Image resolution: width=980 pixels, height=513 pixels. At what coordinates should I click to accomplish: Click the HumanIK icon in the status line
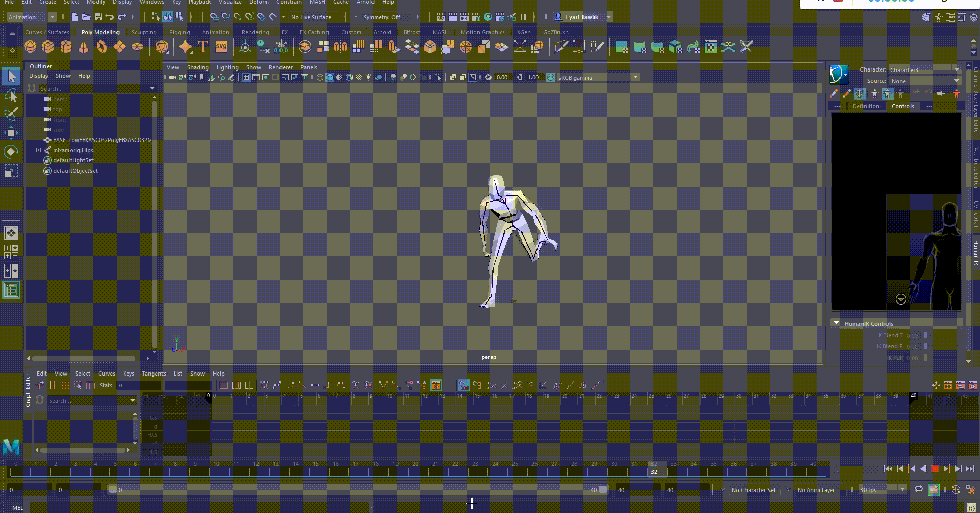click(938, 17)
